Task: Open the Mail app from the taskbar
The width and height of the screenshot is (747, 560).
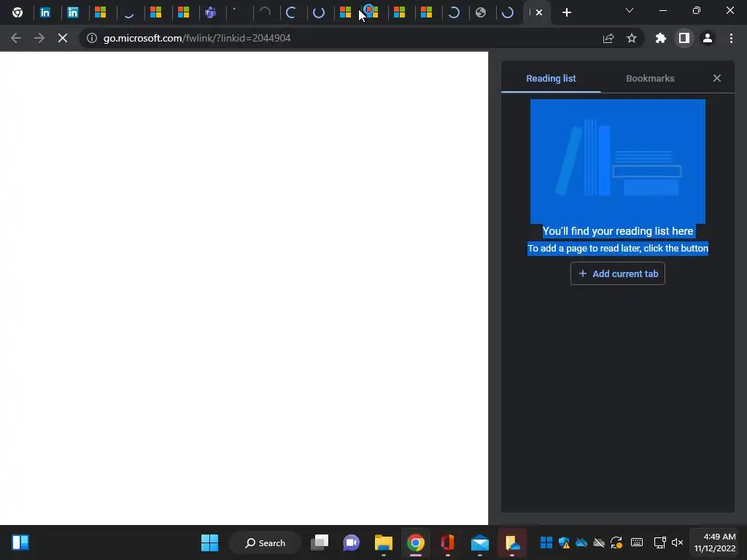Action: (x=480, y=542)
